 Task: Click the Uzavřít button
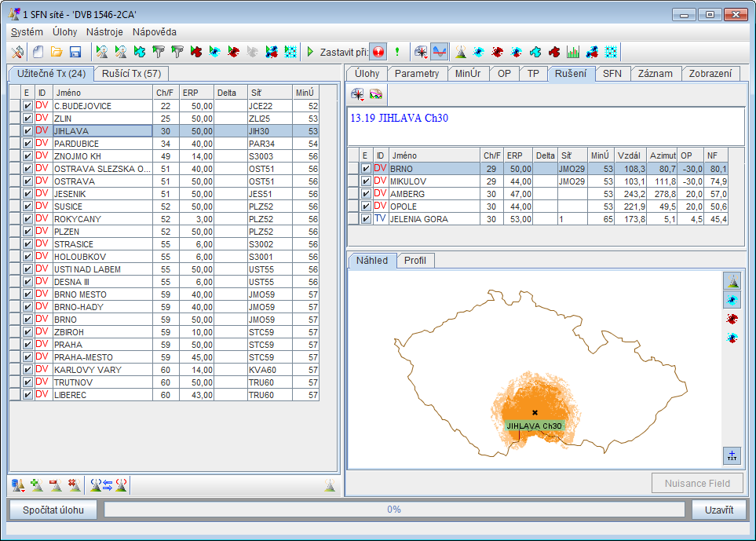point(718,510)
